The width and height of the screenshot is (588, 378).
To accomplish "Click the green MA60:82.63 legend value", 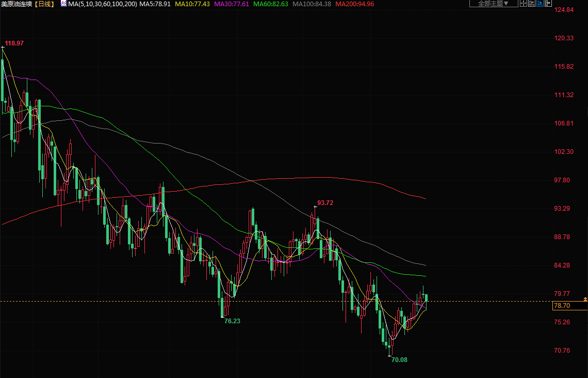I will click(271, 4).
